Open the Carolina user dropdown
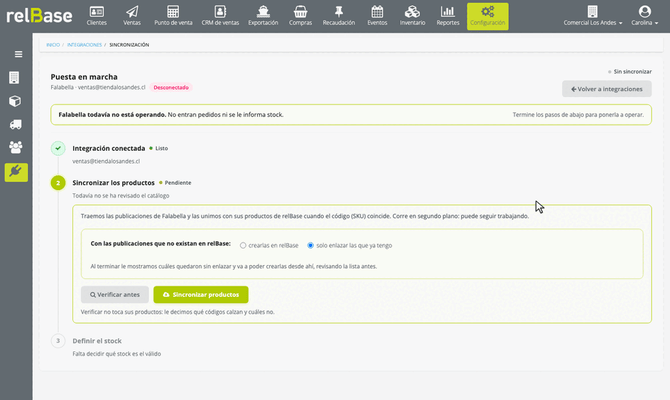 coord(644,16)
